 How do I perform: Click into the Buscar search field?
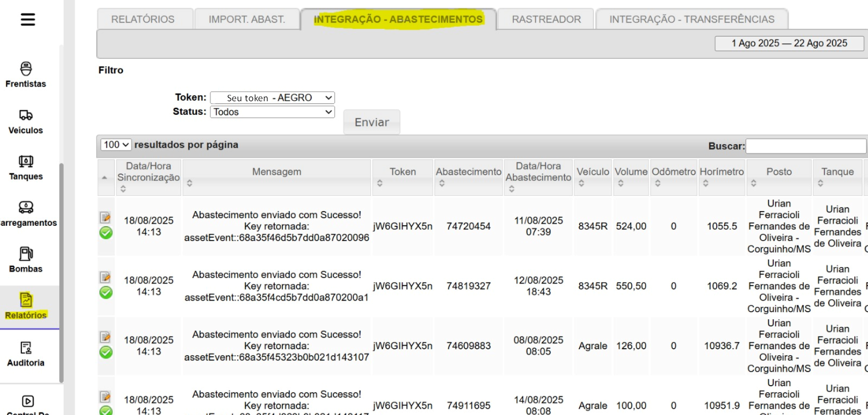coord(805,146)
